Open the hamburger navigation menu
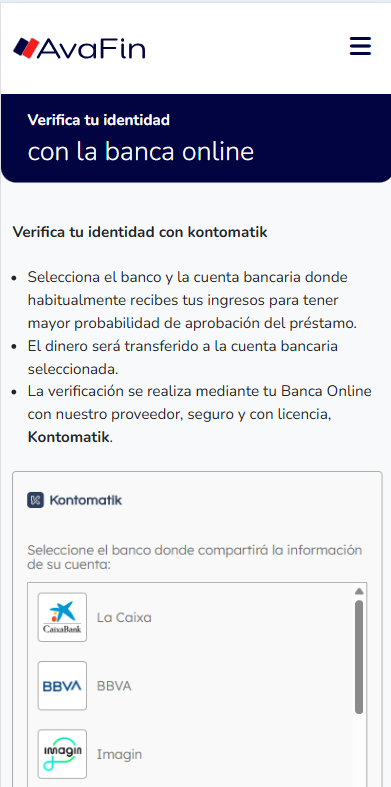This screenshot has width=391, height=787. (360, 46)
